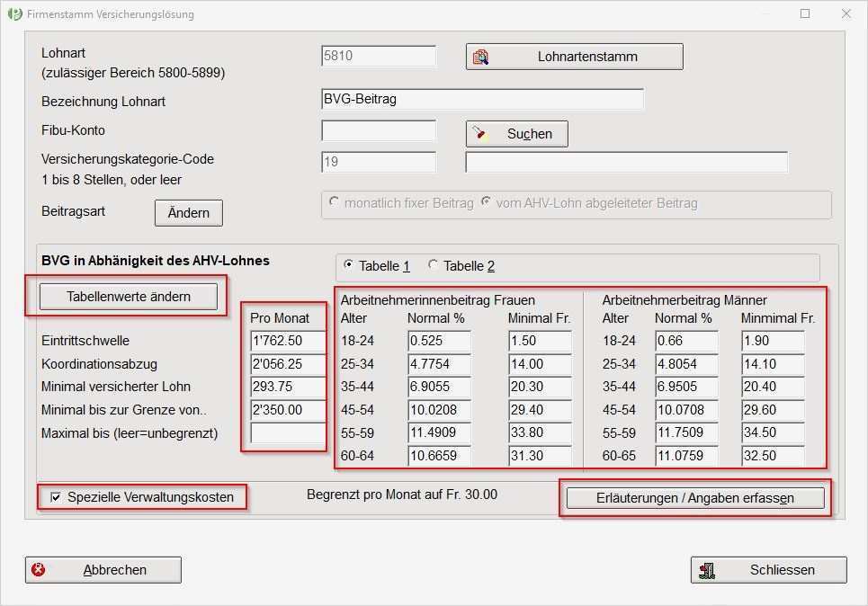The image size is (868, 606).
Task: Click the Schliessen door icon
Action: 708,570
